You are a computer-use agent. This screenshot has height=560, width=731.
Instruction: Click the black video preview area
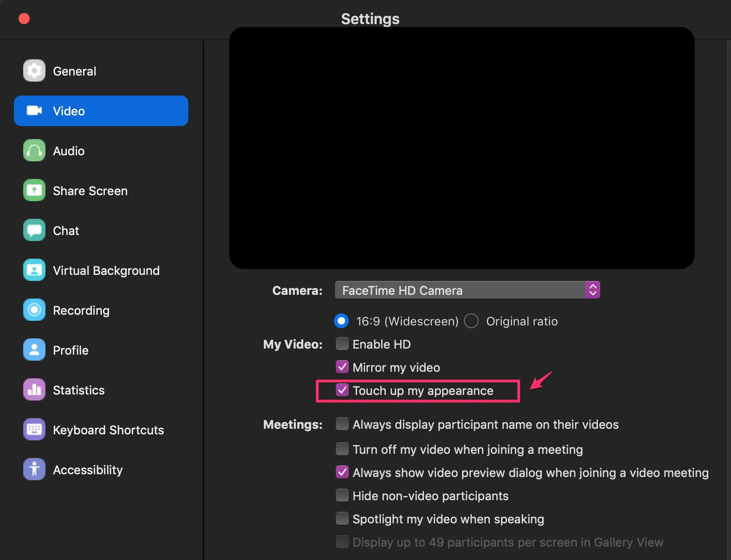pyautogui.click(x=462, y=148)
